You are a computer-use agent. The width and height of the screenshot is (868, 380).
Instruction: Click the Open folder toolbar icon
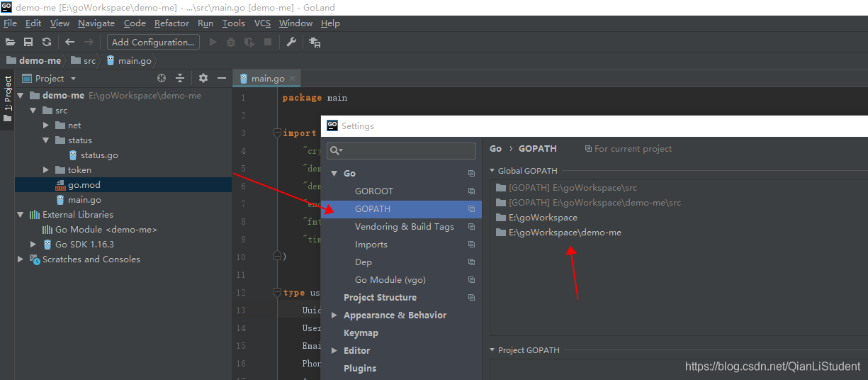coord(11,43)
